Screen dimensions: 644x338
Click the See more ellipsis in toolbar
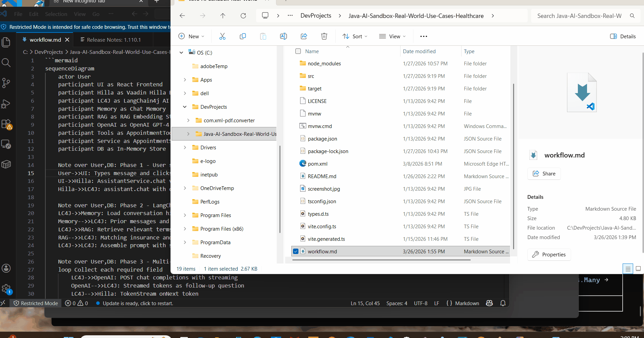tap(424, 36)
